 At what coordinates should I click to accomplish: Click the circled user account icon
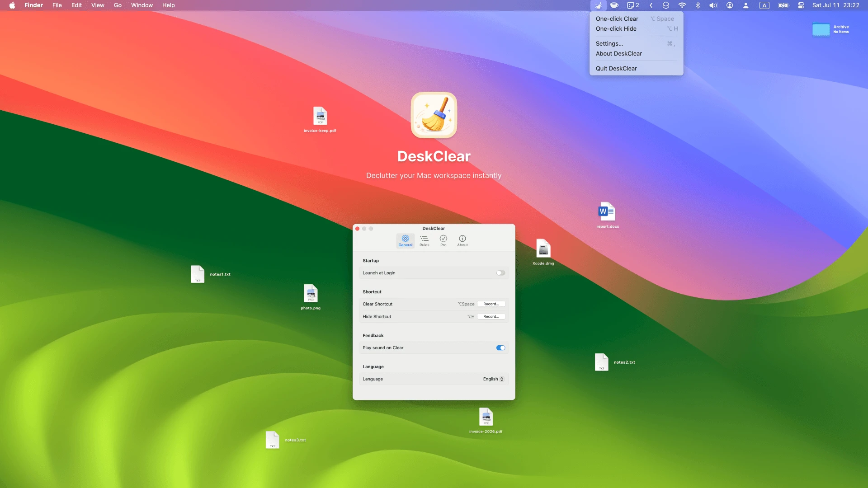point(730,5)
